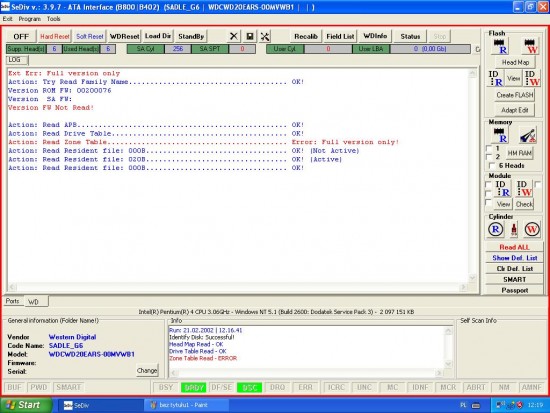Click the X icon in the toolbar
Image resolution: width=550 pixels, height=413 pixels.
(x=234, y=36)
